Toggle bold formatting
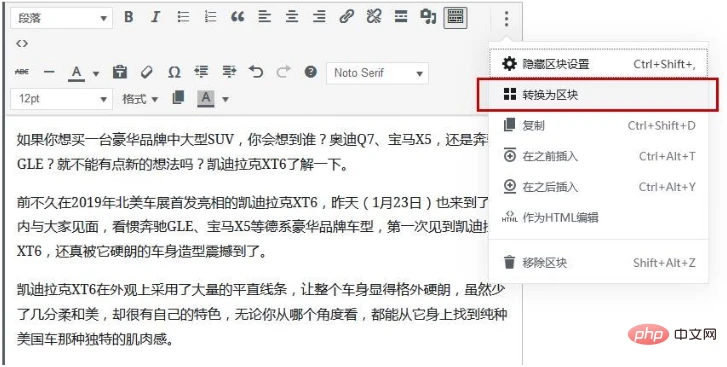The width and height of the screenshot is (727, 367). pyautogui.click(x=128, y=18)
